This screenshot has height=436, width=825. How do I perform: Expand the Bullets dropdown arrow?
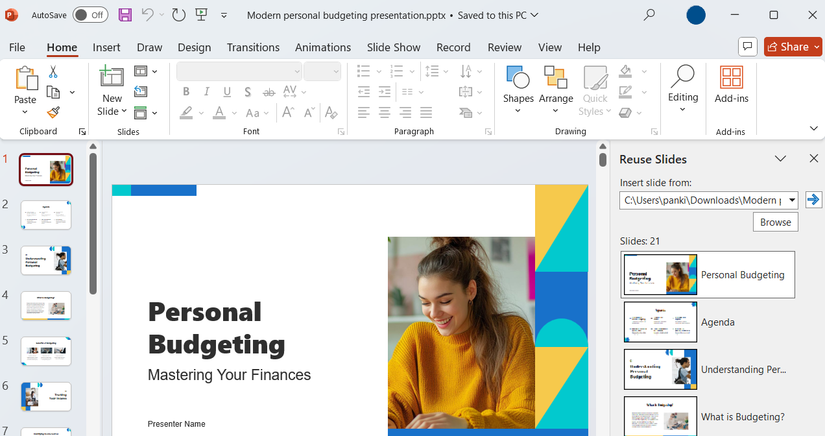tap(378, 72)
